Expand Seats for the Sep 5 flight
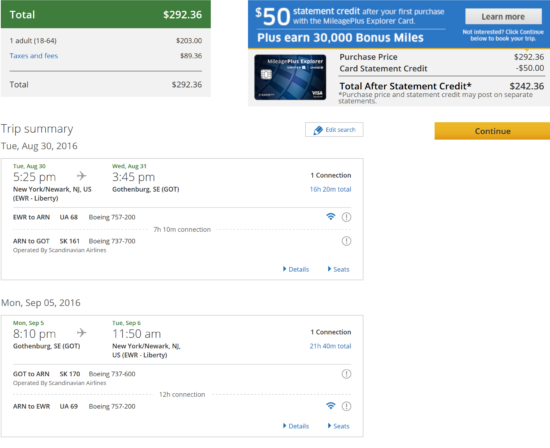 (338, 426)
